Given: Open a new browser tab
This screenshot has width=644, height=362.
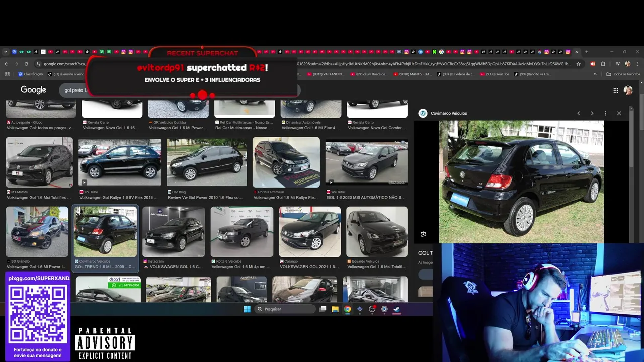Looking at the screenshot, I should pyautogui.click(x=586, y=52).
